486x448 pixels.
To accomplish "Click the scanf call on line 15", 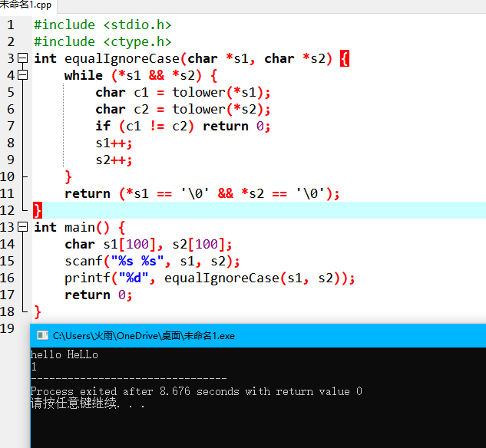I will (152, 262).
